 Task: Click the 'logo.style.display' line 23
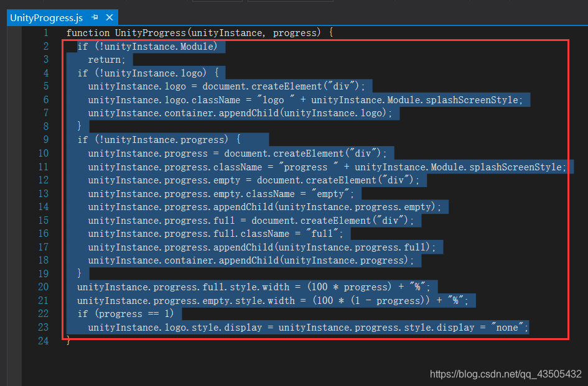(x=308, y=328)
